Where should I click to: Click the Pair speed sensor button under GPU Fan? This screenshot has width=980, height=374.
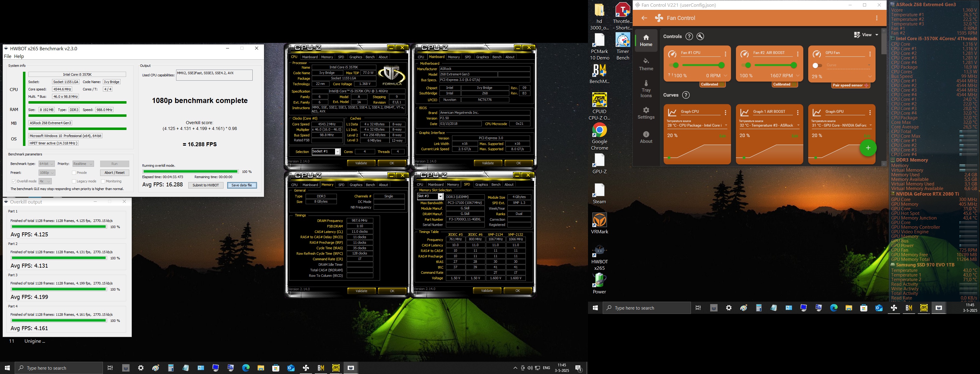(x=850, y=85)
